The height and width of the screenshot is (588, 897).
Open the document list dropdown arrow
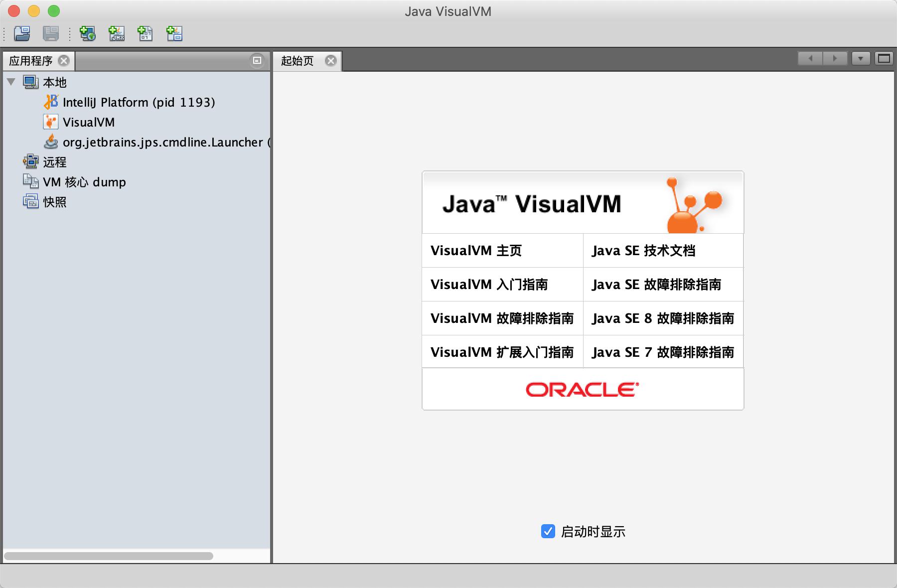[x=861, y=58]
